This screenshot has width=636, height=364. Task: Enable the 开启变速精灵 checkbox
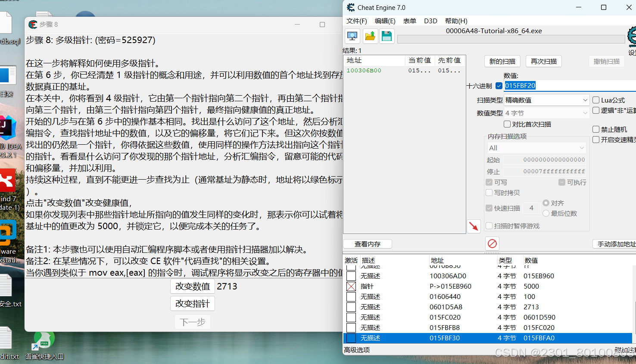coord(596,140)
